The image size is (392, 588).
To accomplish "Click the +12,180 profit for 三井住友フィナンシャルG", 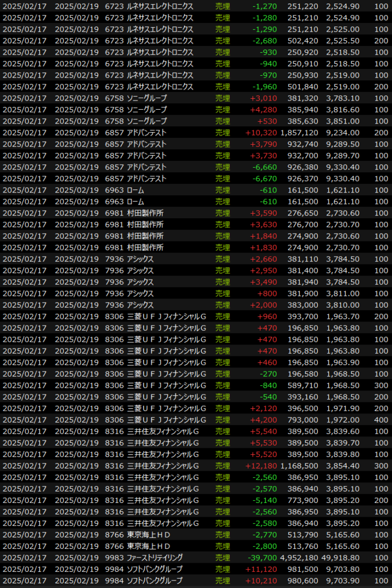I will 262,466.
